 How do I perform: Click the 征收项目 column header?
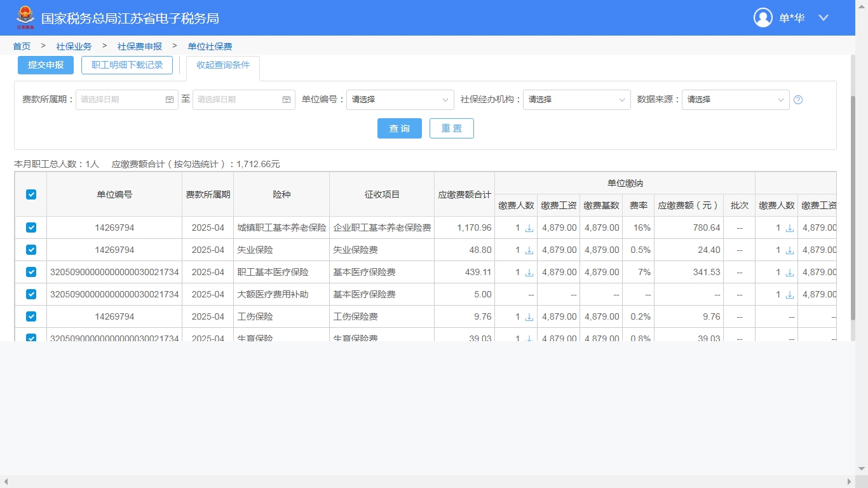[382, 194]
